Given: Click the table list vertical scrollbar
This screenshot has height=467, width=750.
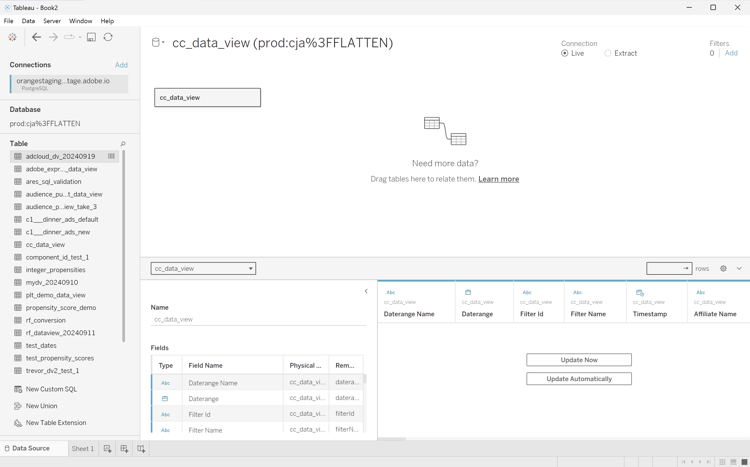Looking at the screenshot, I should click(123, 246).
